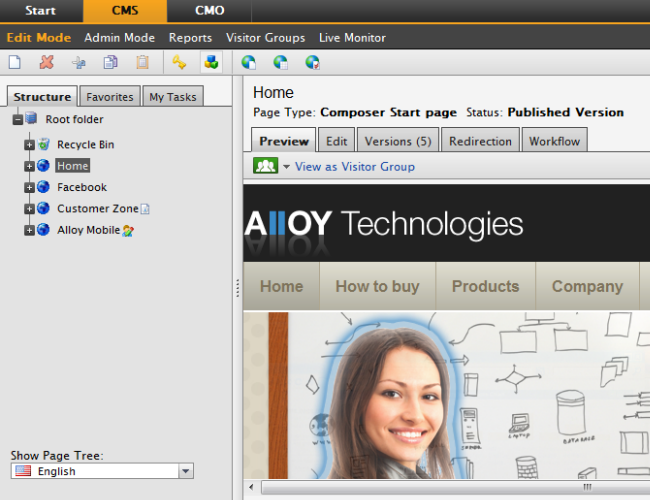Select Facebook page in the tree

(82, 187)
